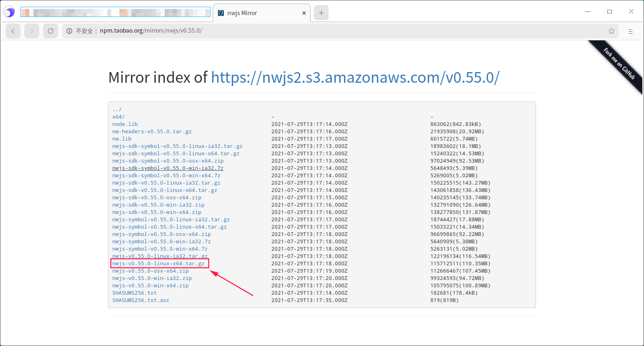The width and height of the screenshot is (644, 346).
Task: Click the browser back arrow button
Action: [x=13, y=31]
